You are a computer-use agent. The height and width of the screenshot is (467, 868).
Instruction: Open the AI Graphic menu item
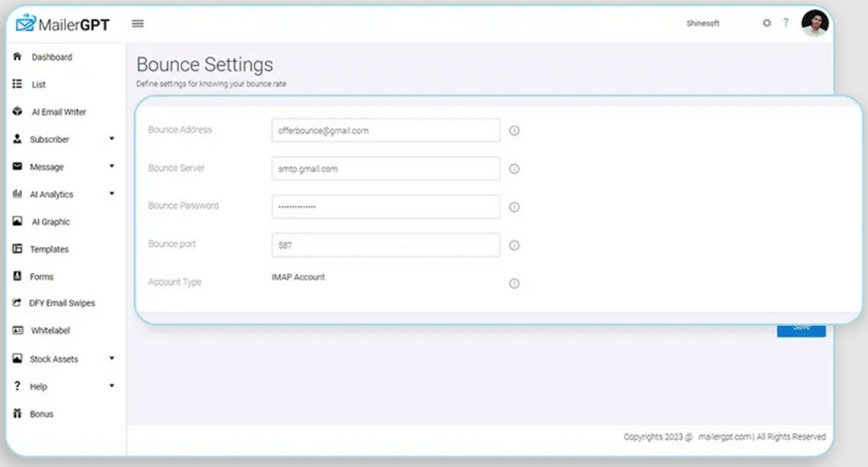click(51, 222)
